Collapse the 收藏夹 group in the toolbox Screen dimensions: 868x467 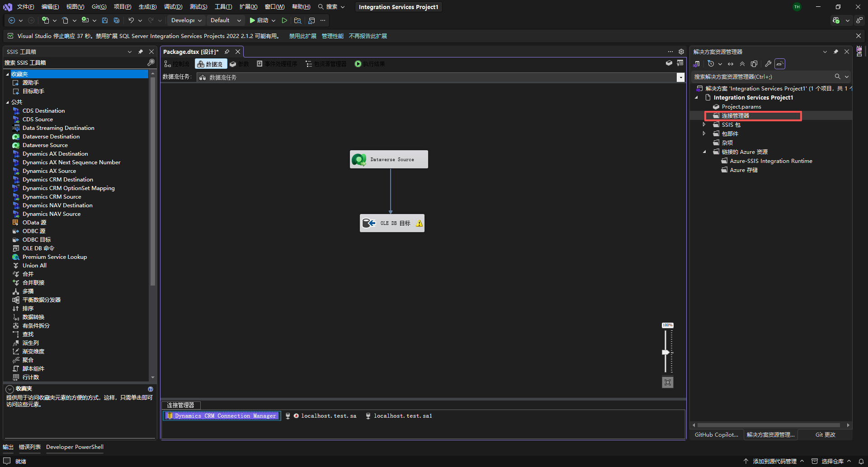click(x=7, y=74)
